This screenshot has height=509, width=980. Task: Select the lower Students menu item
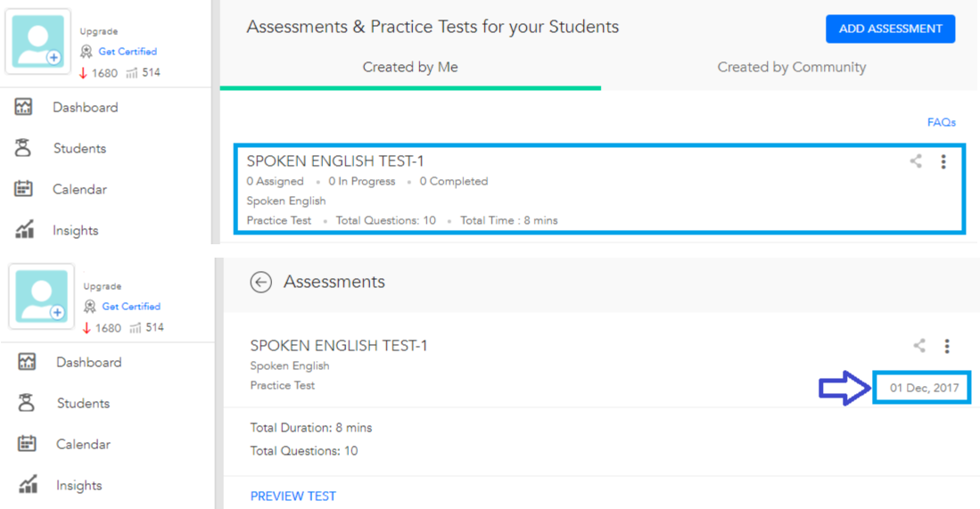pos(83,404)
